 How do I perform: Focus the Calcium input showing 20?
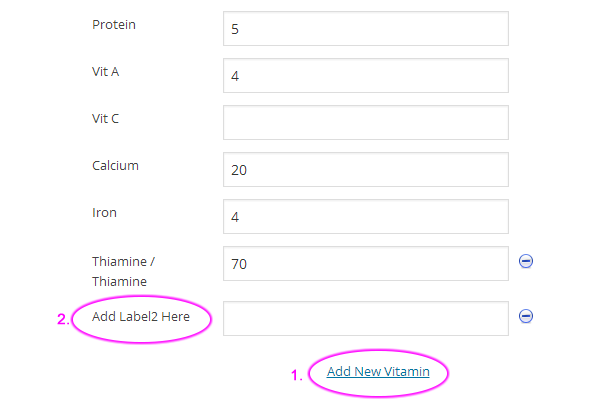click(x=366, y=169)
